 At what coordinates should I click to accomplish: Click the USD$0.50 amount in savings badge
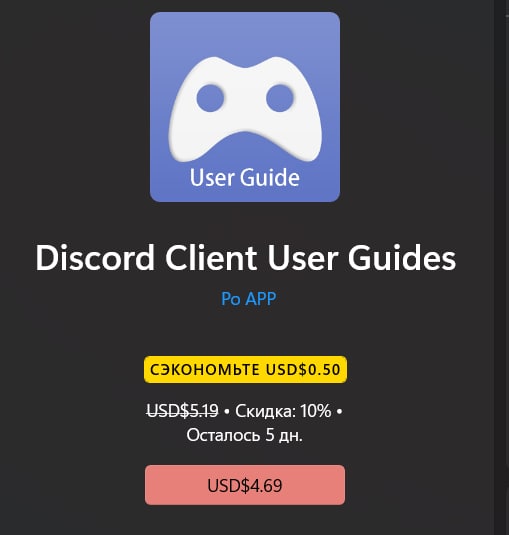point(303,370)
